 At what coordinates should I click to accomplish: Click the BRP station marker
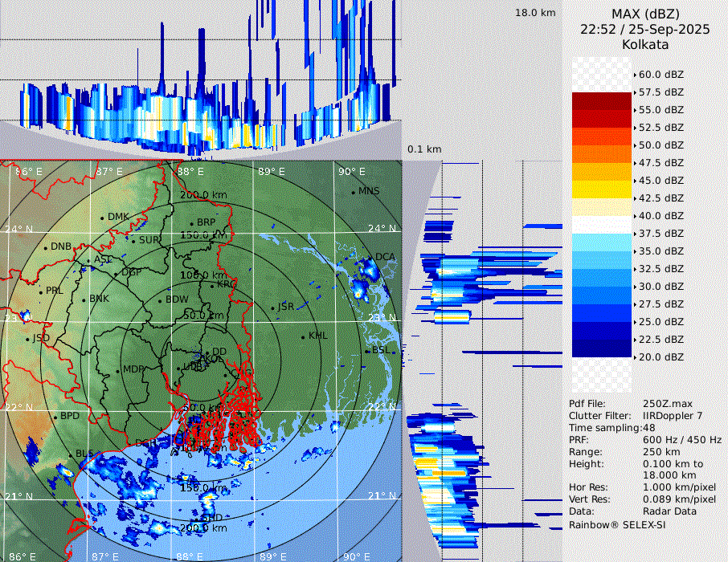pos(191,224)
